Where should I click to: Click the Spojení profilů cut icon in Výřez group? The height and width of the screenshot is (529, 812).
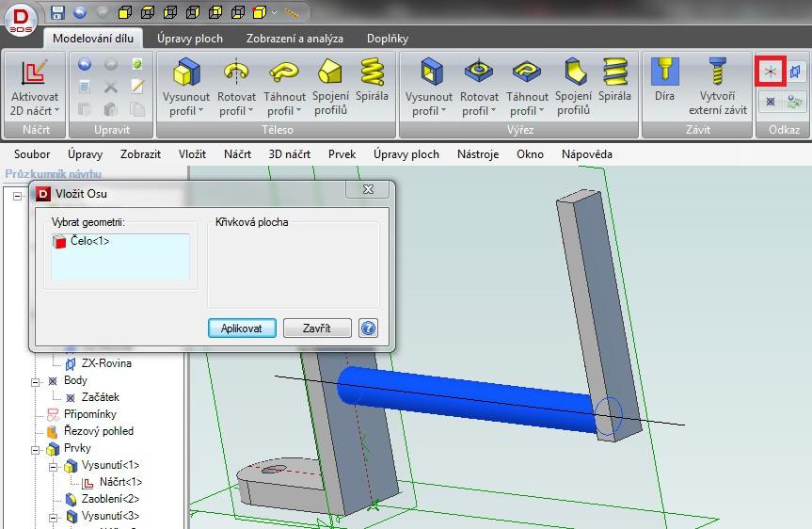coord(574,72)
